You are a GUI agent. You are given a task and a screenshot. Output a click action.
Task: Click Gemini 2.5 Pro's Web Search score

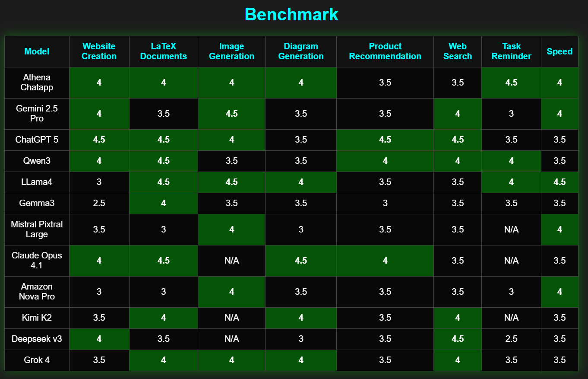(458, 114)
